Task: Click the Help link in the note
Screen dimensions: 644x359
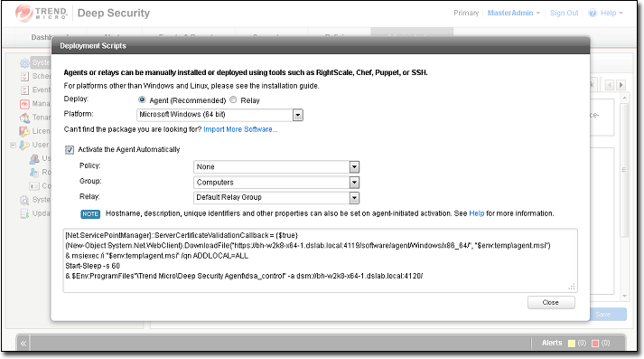Action: [x=476, y=213]
